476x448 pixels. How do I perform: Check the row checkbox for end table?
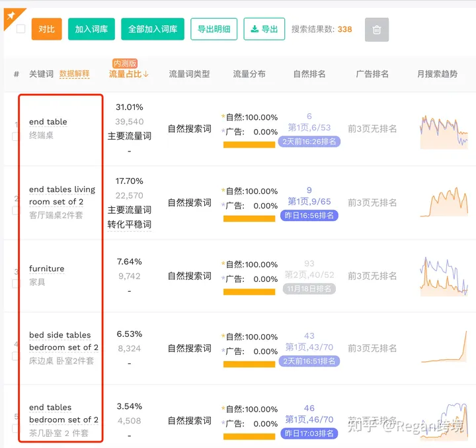15,136
